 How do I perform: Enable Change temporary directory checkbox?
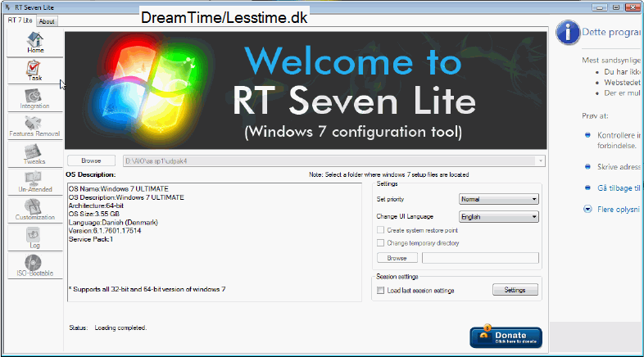381,243
